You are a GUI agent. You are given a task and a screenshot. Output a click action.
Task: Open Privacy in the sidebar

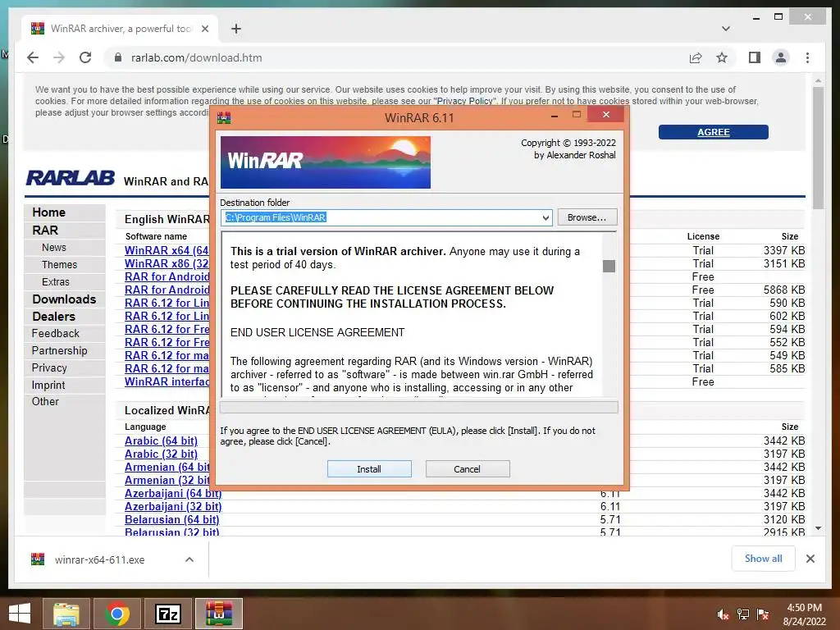click(x=49, y=368)
